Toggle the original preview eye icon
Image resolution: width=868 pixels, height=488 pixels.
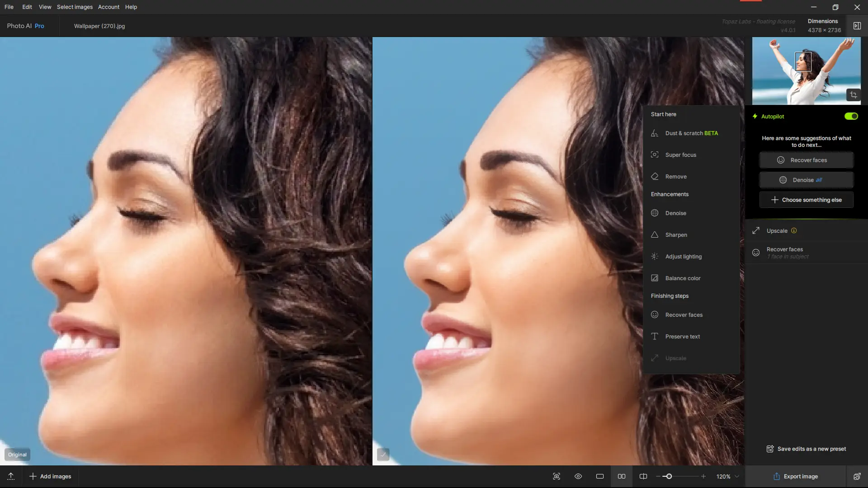[x=578, y=476]
